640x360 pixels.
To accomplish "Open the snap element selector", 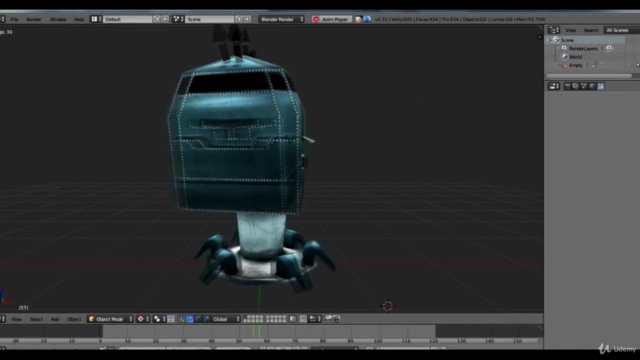I will (x=315, y=319).
